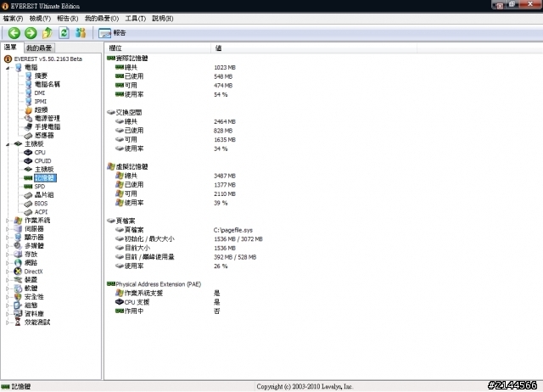Click the value 2464 MB
The width and height of the screenshot is (543, 392).
(x=225, y=121)
